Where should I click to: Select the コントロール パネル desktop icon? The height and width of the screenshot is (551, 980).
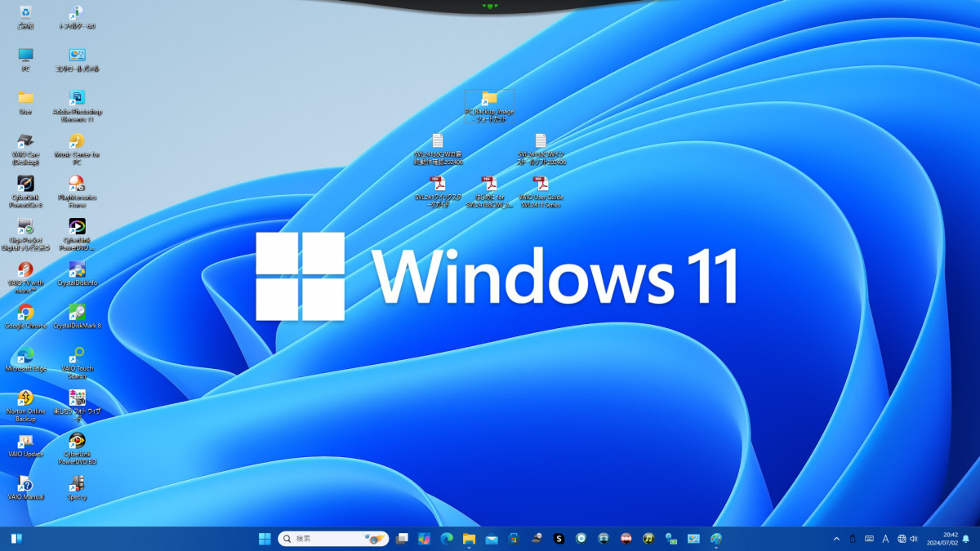click(77, 60)
